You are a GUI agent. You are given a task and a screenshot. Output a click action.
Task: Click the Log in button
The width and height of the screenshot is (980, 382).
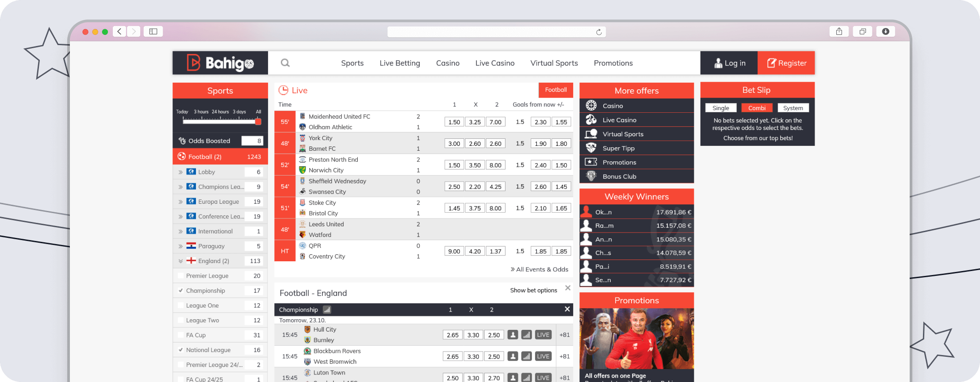pos(729,63)
